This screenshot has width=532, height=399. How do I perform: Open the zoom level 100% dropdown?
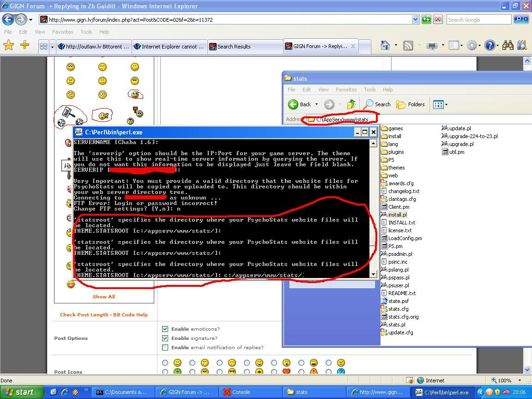[x=520, y=381]
